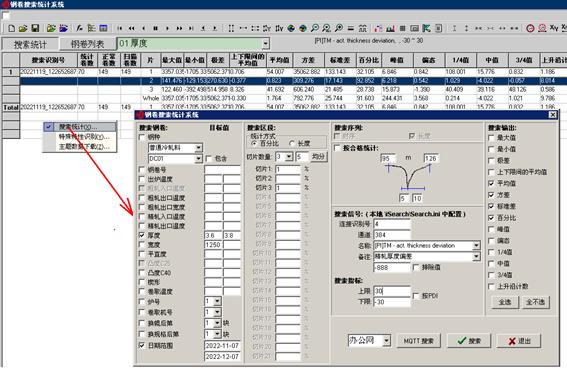Click the green check 搜索 button

pos(469,341)
